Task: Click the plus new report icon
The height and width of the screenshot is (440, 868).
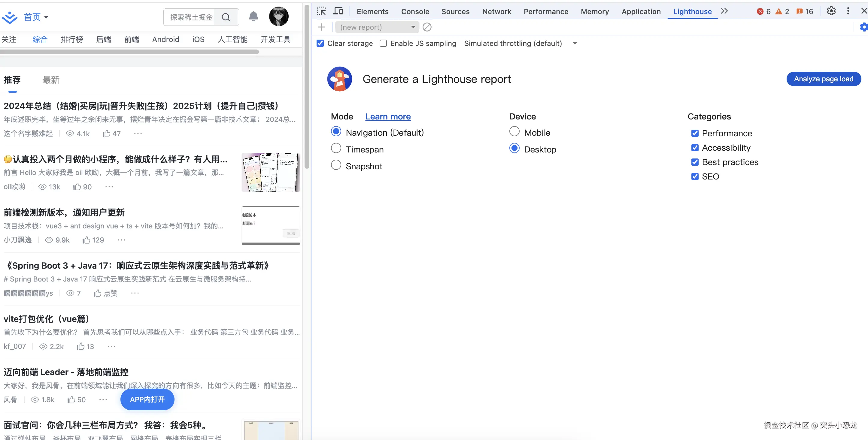Action: pyautogui.click(x=321, y=27)
